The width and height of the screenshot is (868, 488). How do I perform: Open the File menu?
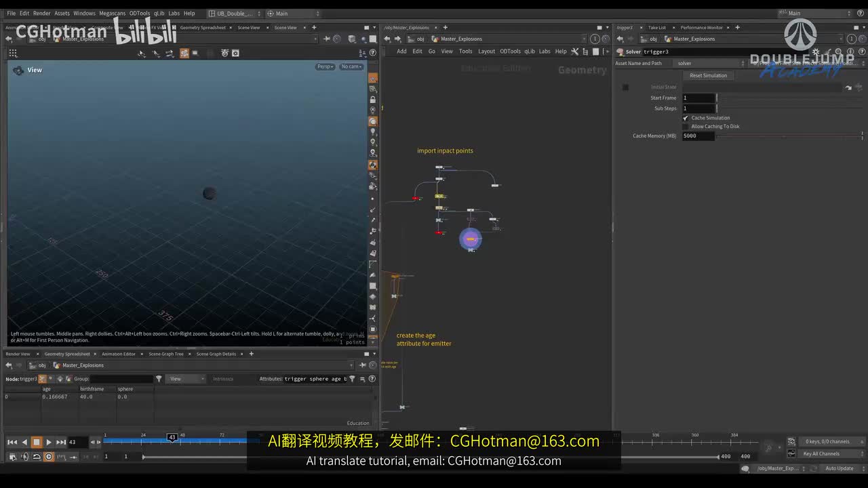point(11,13)
